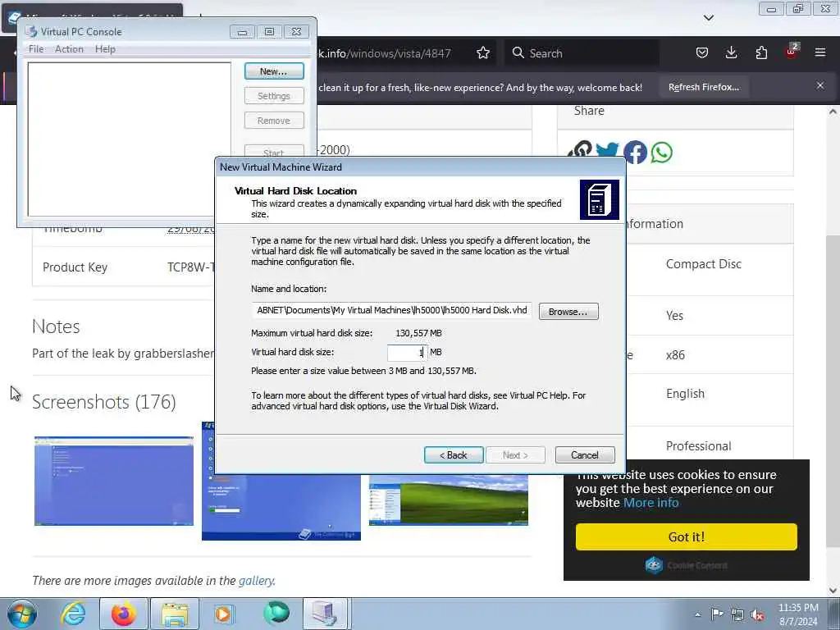Click Browse... to choose hard disk location
The height and width of the screenshot is (630, 840).
point(568,312)
